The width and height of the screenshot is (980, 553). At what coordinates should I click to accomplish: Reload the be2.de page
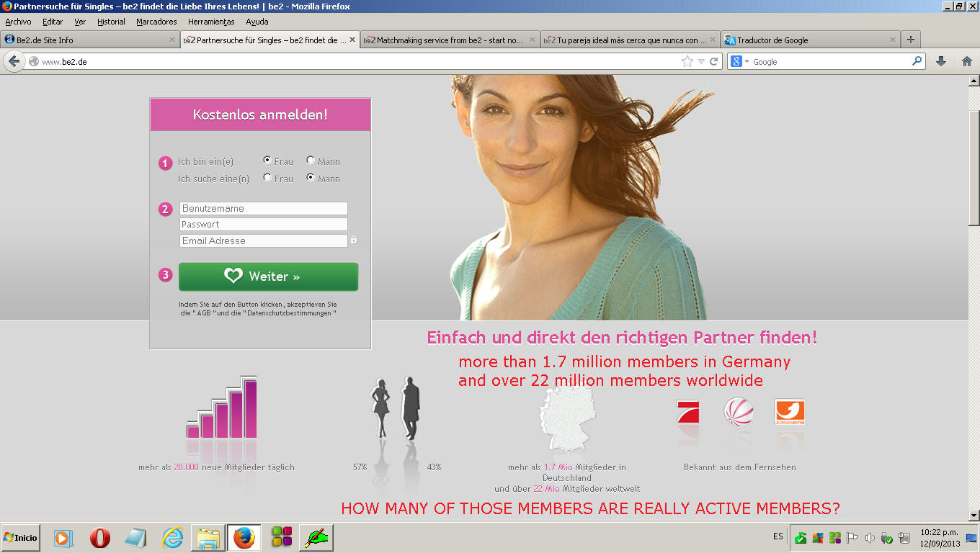pos(714,62)
